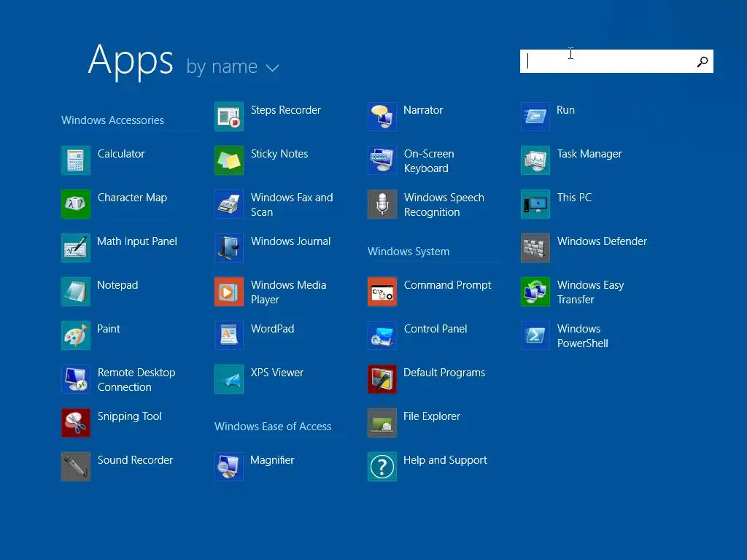The image size is (747, 560).
Task: Click the Windows Speech Recognition microphone icon
Action: (382, 204)
